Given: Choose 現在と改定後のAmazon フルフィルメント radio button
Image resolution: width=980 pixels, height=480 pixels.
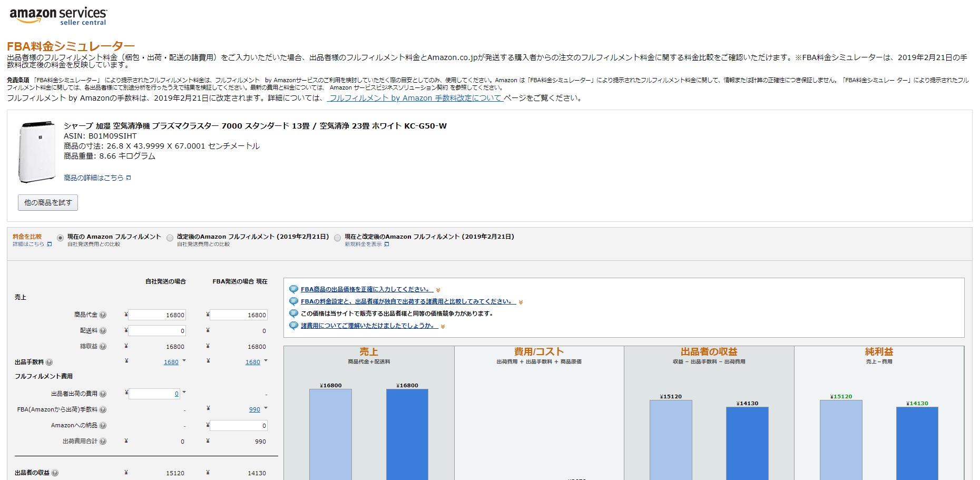Looking at the screenshot, I should coord(338,238).
